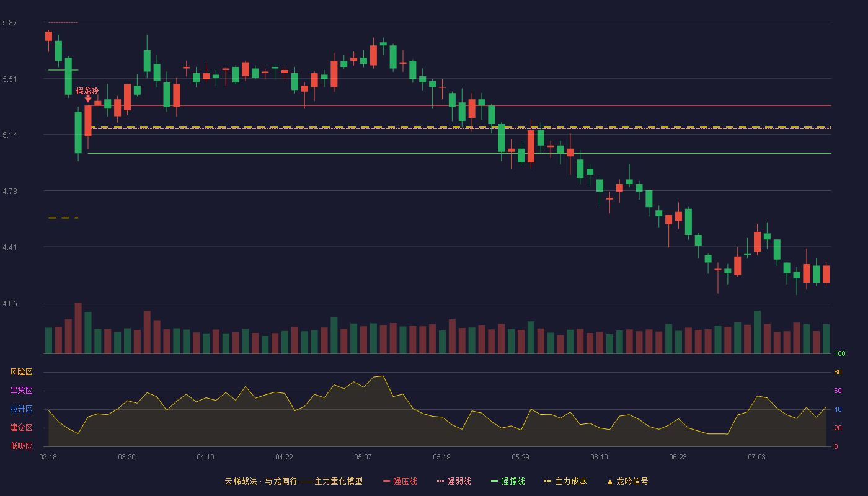Toggle the 主力成本 legend entry
The image size is (868, 496).
[570, 481]
